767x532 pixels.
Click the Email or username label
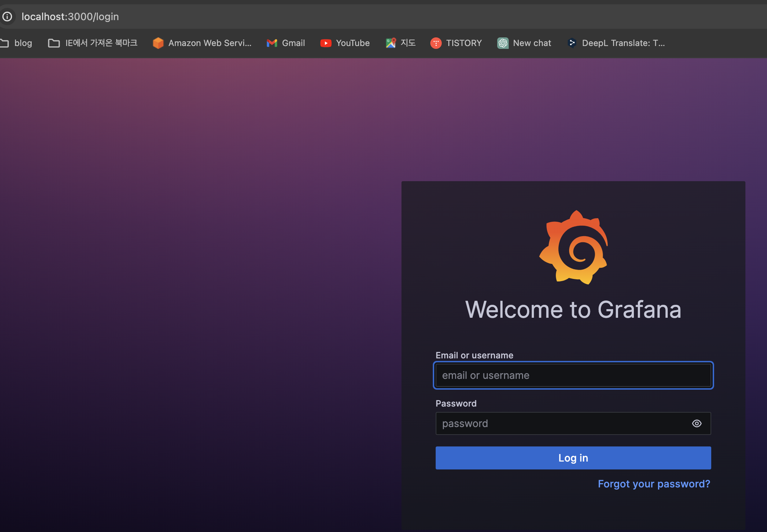click(474, 355)
